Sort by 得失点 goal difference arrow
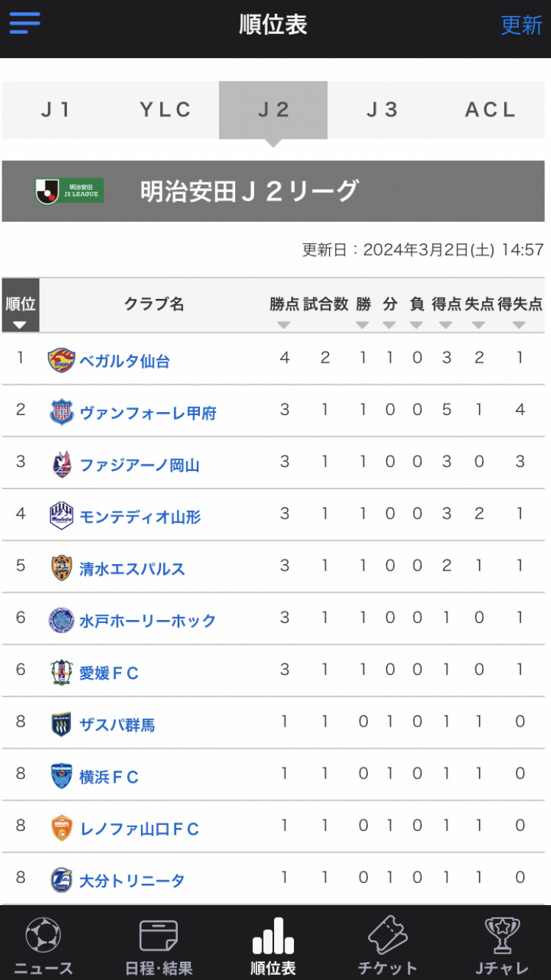 pyautogui.click(x=519, y=325)
